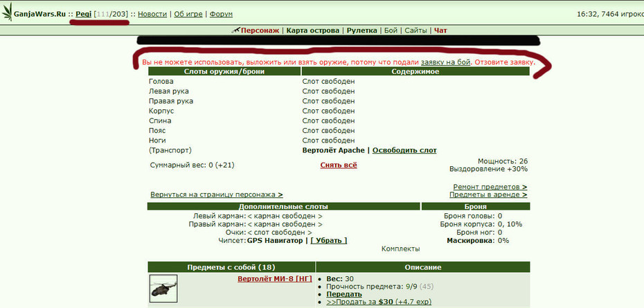Image resolution: width=644 pixels, height=308 pixels.
Task: Click Освободить слот for the helicopter
Action: click(x=404, y=150)
